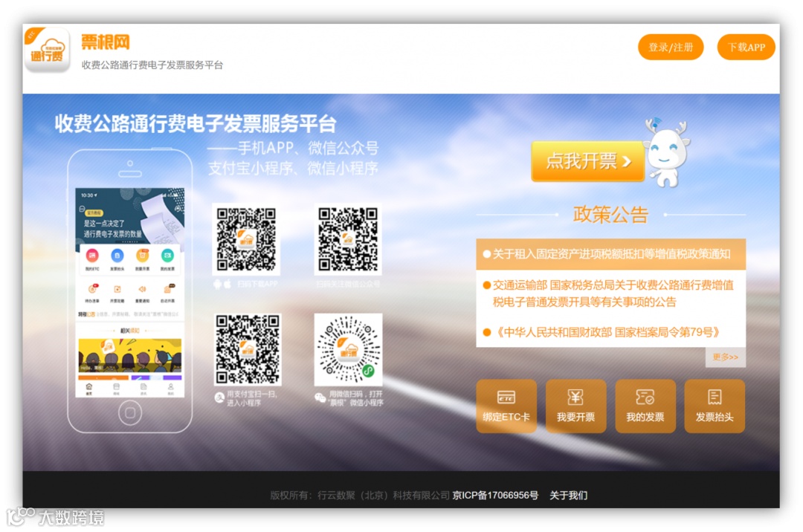Screen dimensions: 803x532
Task: Click the Android robot icon below QR code
Action: tap(218, 285)
